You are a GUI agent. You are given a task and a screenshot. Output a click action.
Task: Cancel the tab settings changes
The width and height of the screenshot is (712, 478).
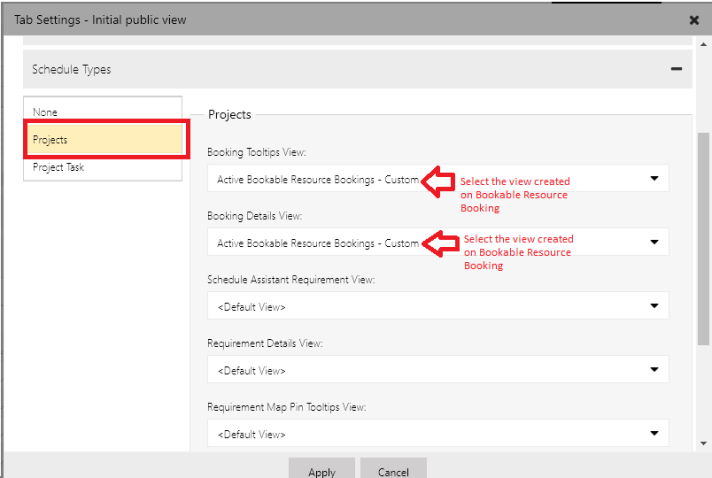coord(393,471)
